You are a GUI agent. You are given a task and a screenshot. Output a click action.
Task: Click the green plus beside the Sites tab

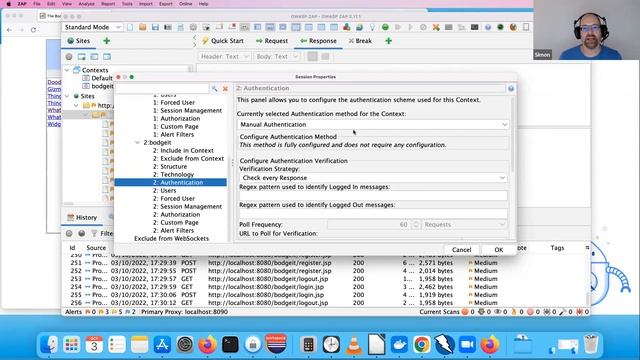[107, 41]
